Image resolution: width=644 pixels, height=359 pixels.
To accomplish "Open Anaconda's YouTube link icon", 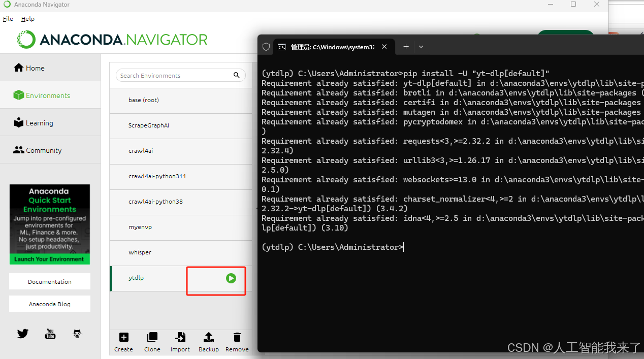I will (50, 334).
